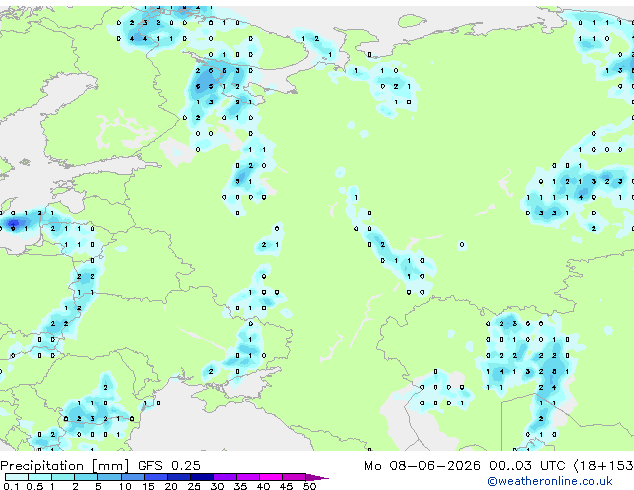634x490 pixels.
Task: Pick the 5–10 mm legend swatch
Action: 109,477
